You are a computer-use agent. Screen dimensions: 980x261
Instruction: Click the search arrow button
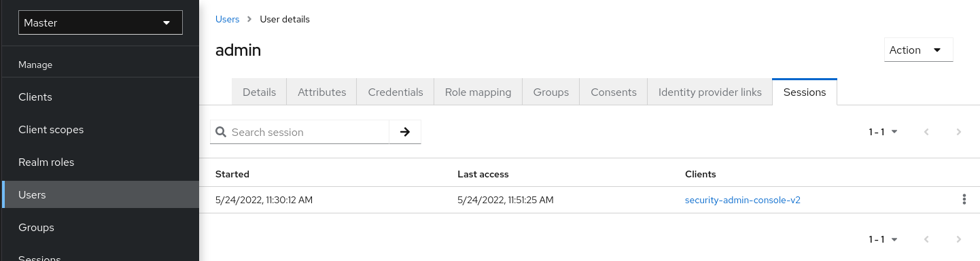coord(405,132)
